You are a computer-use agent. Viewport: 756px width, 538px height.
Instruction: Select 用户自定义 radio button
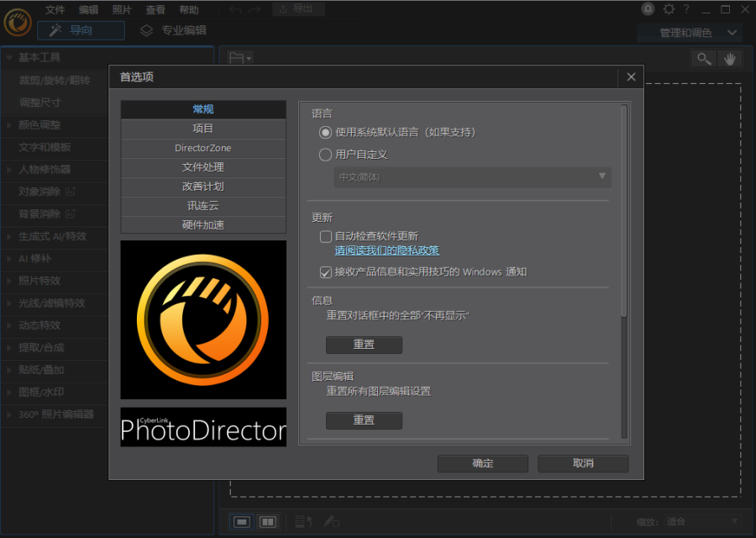(325, 155)
